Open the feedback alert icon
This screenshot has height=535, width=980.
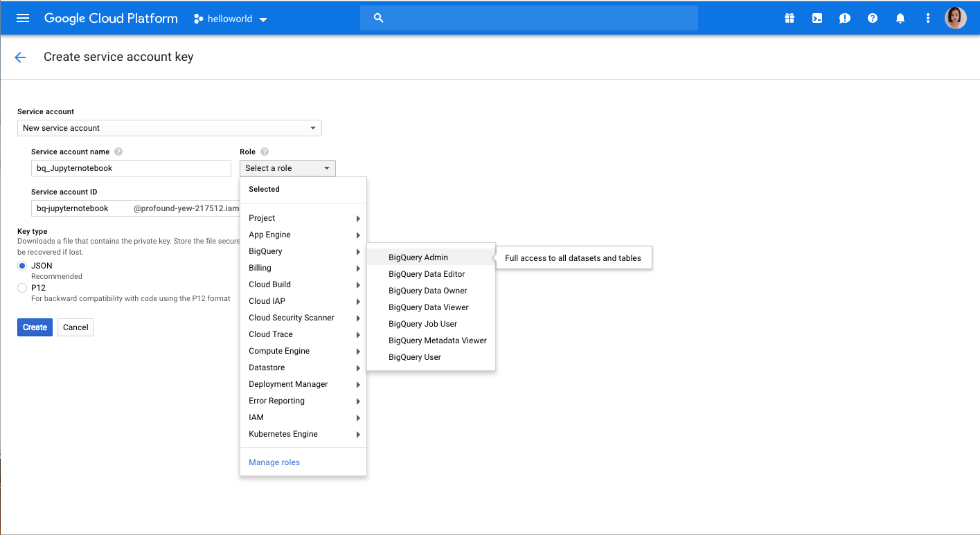click(845, 18)
